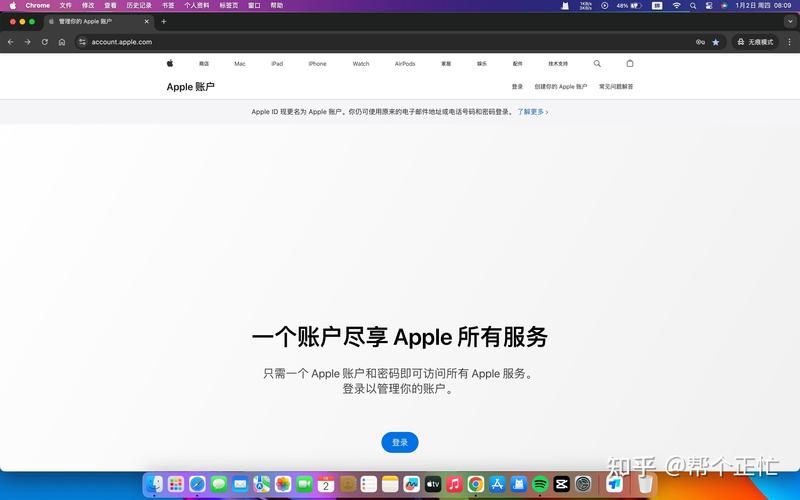This screenshot has width=800, height=500.
Task: Open Launchpad from the dock
Action: click(176, 484)
